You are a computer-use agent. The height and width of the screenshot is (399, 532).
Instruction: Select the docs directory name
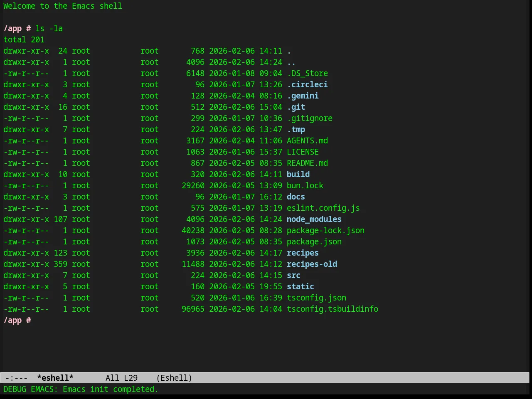tap(296, 197)
